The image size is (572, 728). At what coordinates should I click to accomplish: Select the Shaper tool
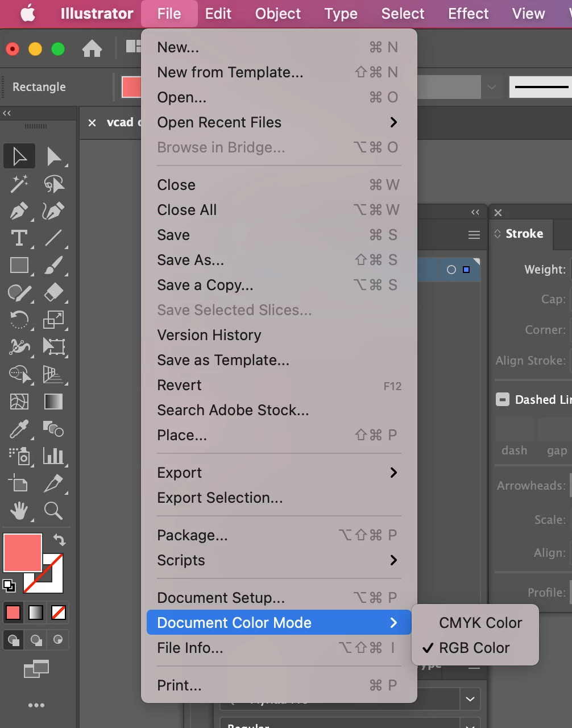coord(19,292)
